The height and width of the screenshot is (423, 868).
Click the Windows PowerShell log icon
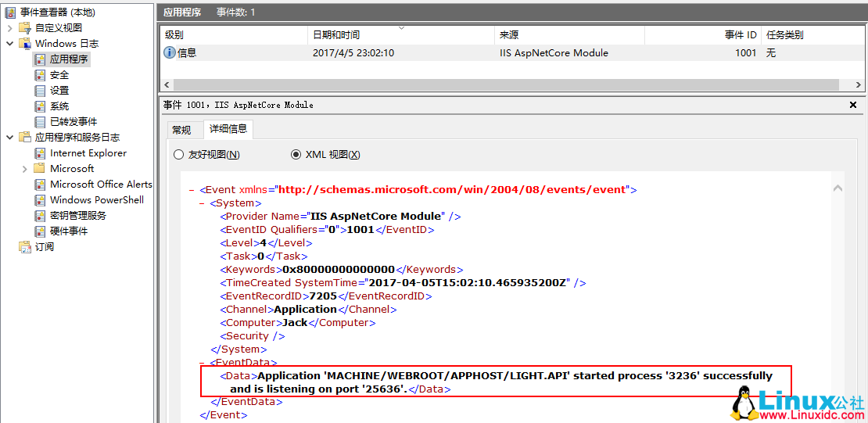(40, 199)
